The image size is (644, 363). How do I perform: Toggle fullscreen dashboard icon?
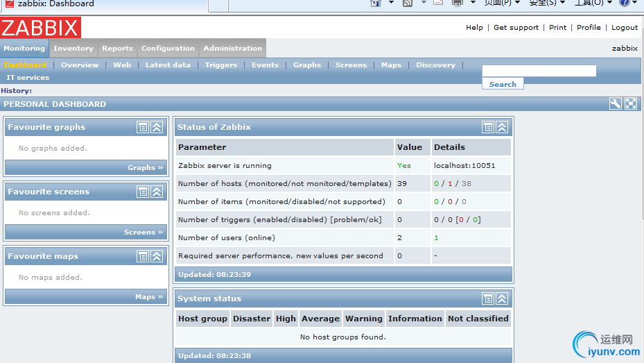tap(631, 103)
